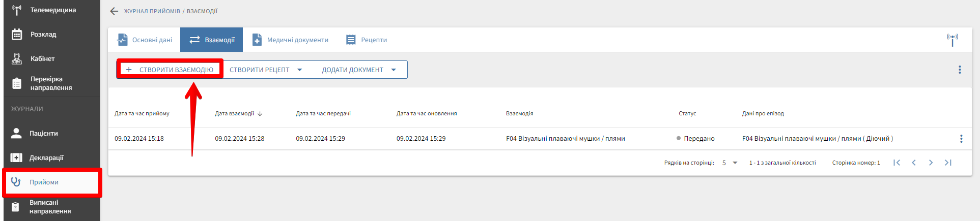980x221 pixels.
Task: Click the back arrow in the breadcrumb
Action: coord(114,11)
